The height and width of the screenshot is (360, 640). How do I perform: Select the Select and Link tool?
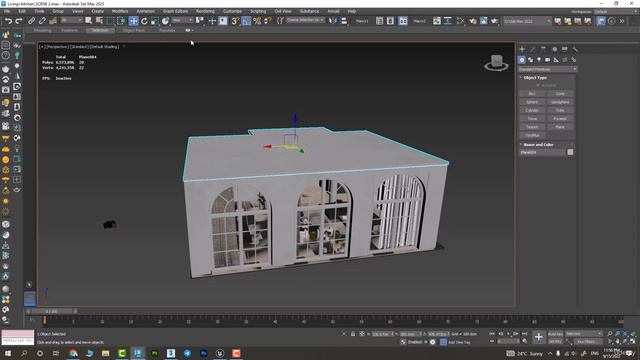tap(31, 21)
